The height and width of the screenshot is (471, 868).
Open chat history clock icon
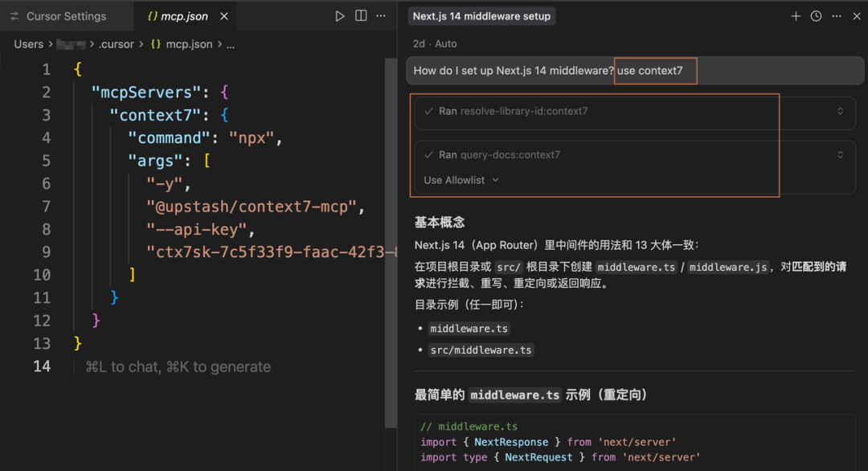click(x=816, y=16)
